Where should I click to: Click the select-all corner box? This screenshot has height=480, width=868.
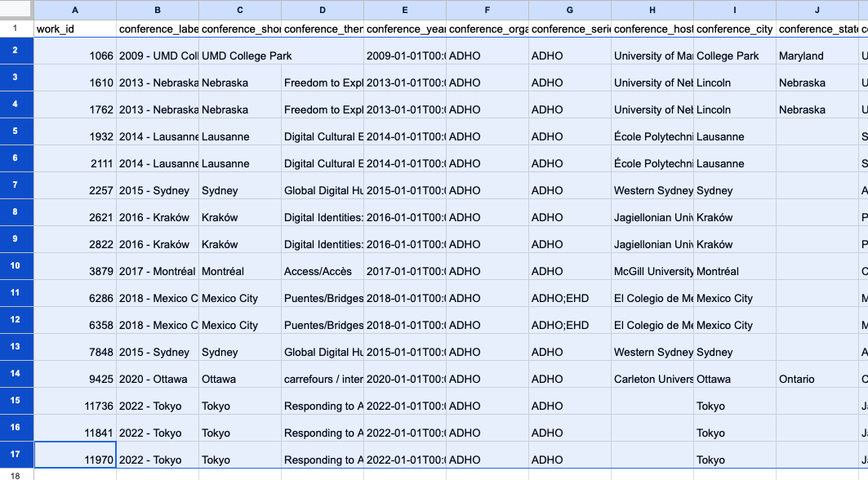click(x=16, y=10)
